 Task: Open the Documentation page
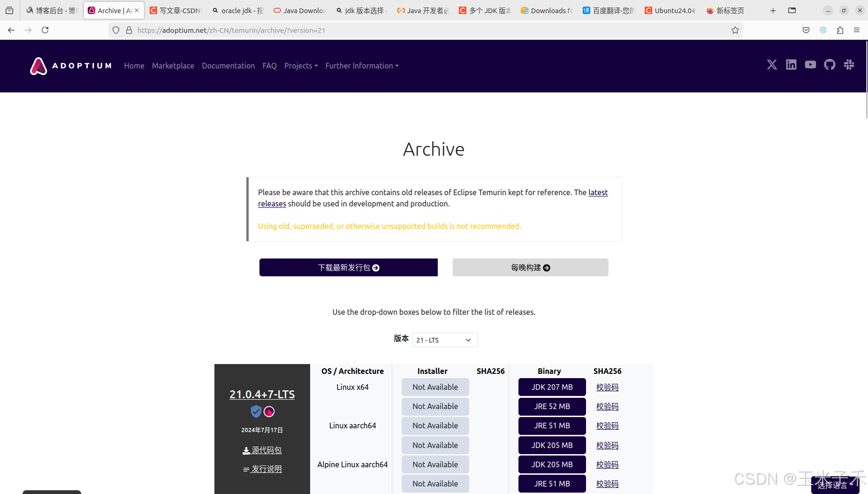click(228, 66)
